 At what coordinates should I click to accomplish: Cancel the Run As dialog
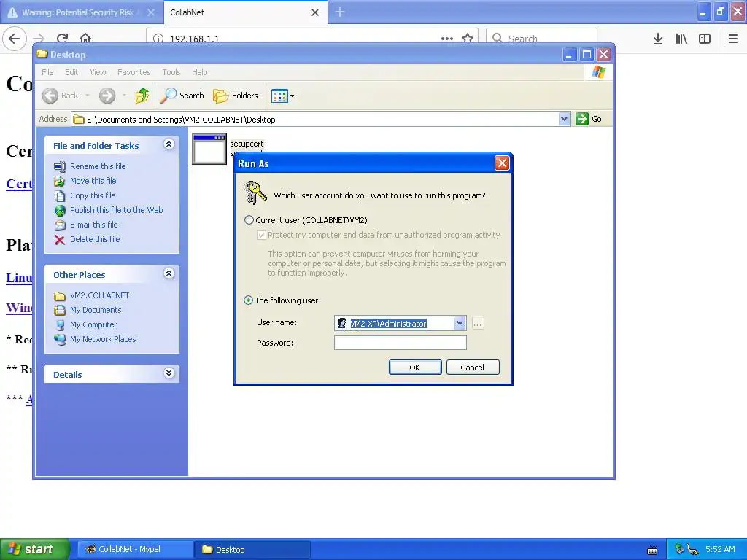tap(473, 367)
